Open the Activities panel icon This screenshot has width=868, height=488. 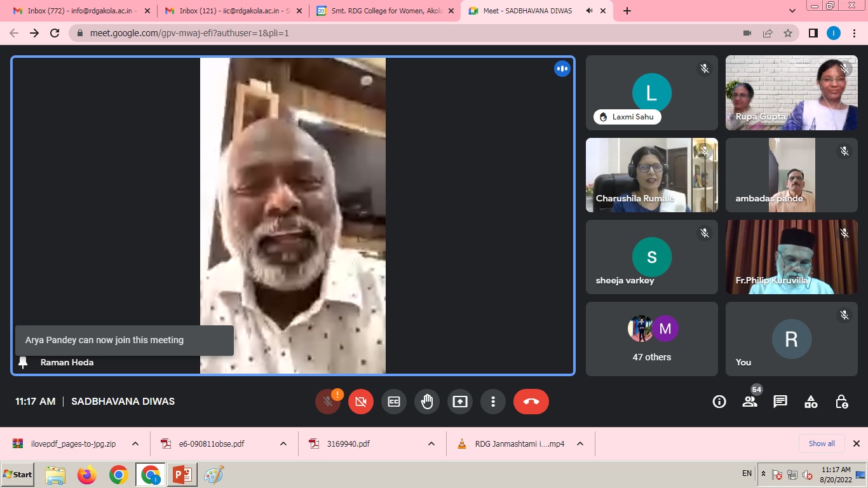811,402
